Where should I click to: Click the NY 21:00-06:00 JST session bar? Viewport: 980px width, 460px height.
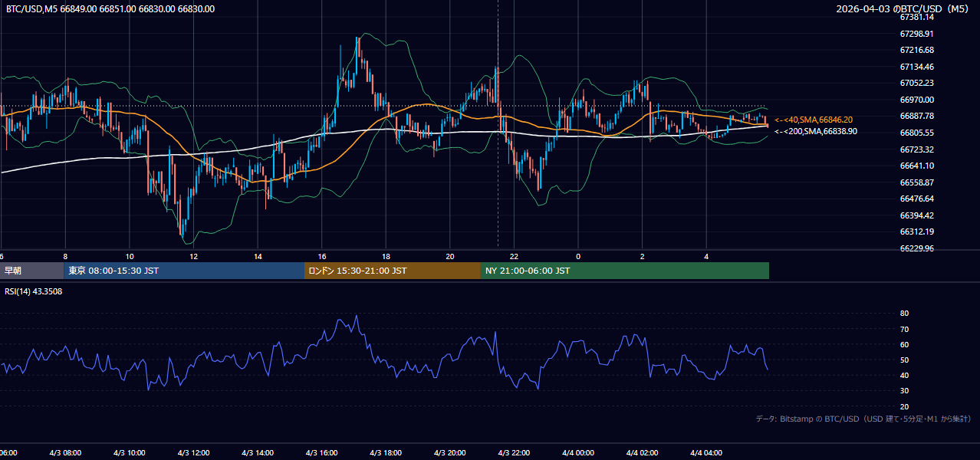tap(625, 271)
